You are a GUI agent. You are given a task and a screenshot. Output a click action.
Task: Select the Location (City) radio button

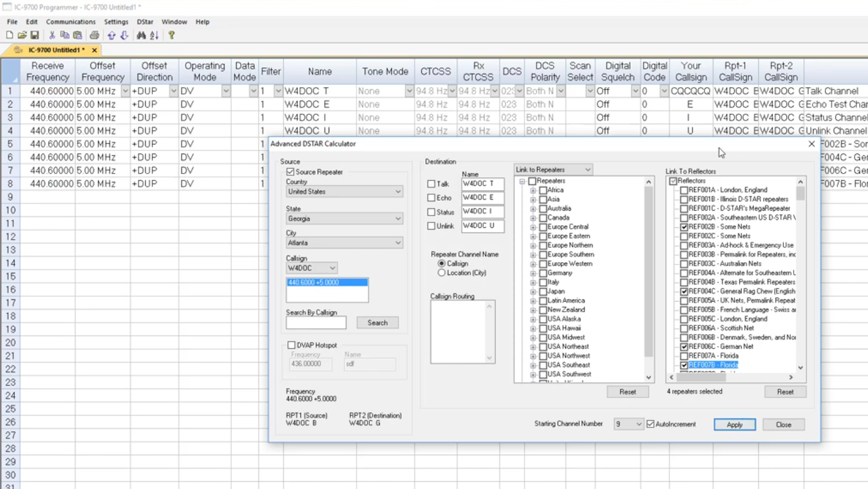click(x=442, y=273)
